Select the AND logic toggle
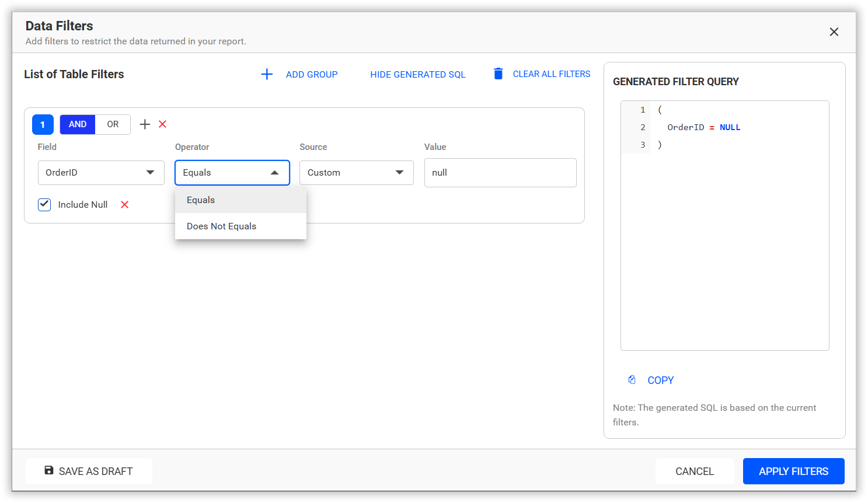The width and height of the screenshot is (868, 503). [78, 124]
